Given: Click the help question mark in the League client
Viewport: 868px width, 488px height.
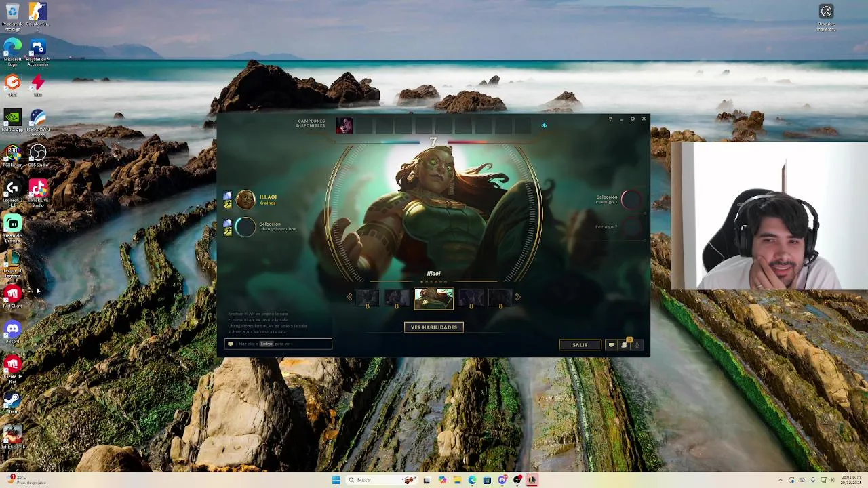Looking at the screenshot, I should coord(610,119).
